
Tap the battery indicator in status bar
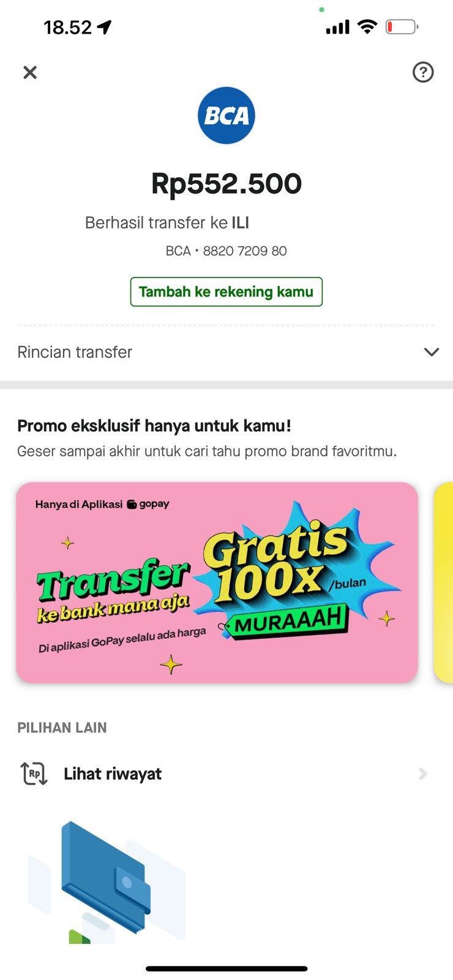tap(402, 27)
